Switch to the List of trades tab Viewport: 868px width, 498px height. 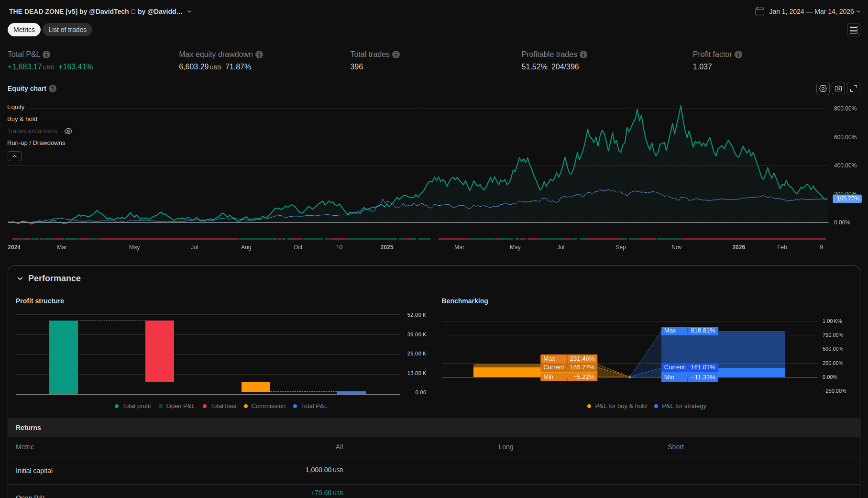click(x=67, y=30)
